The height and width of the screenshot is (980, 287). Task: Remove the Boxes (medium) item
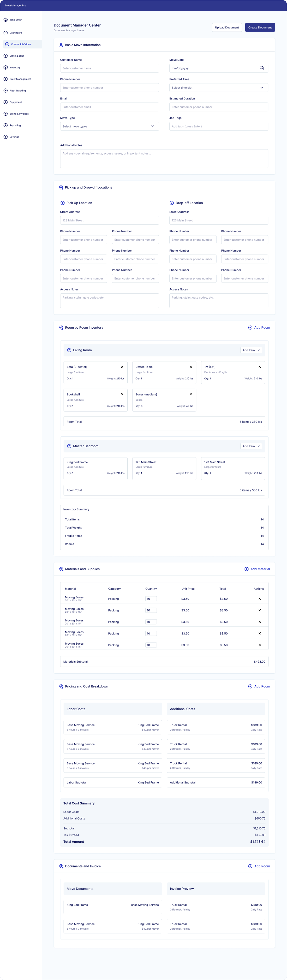pos(191,395)
